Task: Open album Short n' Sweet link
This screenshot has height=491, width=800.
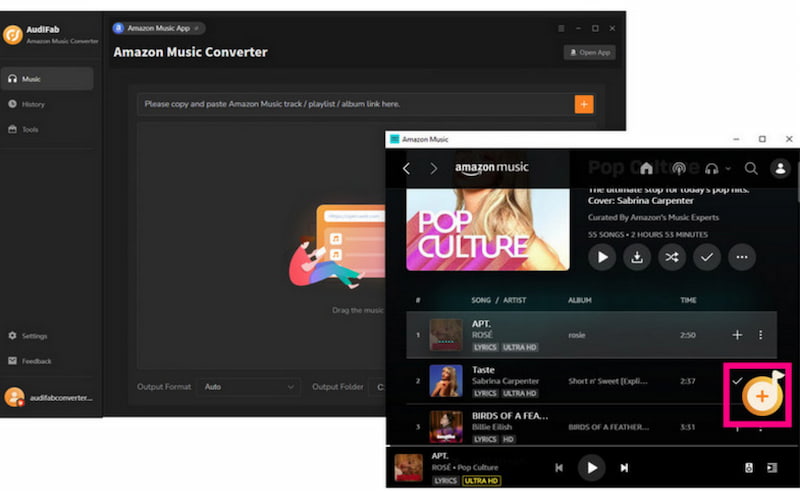Action: point(608,381)
